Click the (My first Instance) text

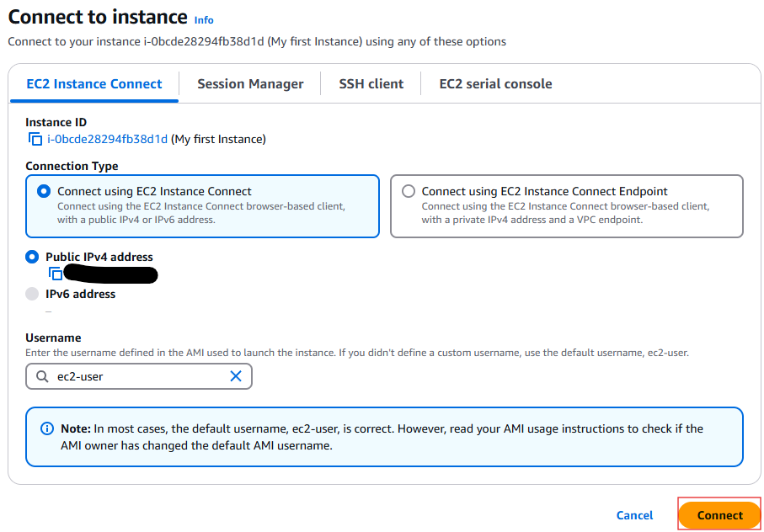[218, 139]
